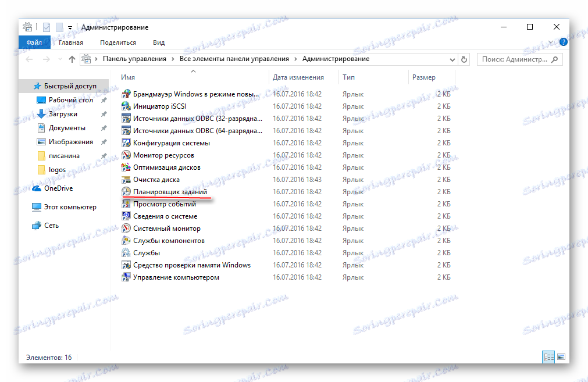
Task: Click the Администрирование breadcrumb segment
Action: click(336, 59)
